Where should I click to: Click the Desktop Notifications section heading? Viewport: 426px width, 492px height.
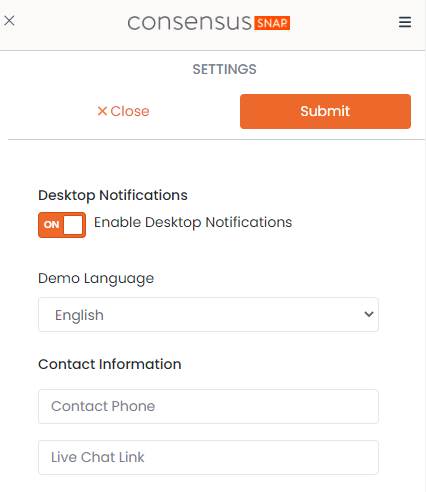click(113, 195)
